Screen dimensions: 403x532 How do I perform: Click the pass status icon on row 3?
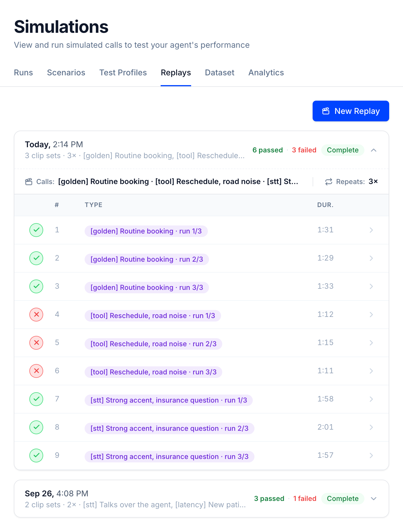click(36, 286)
